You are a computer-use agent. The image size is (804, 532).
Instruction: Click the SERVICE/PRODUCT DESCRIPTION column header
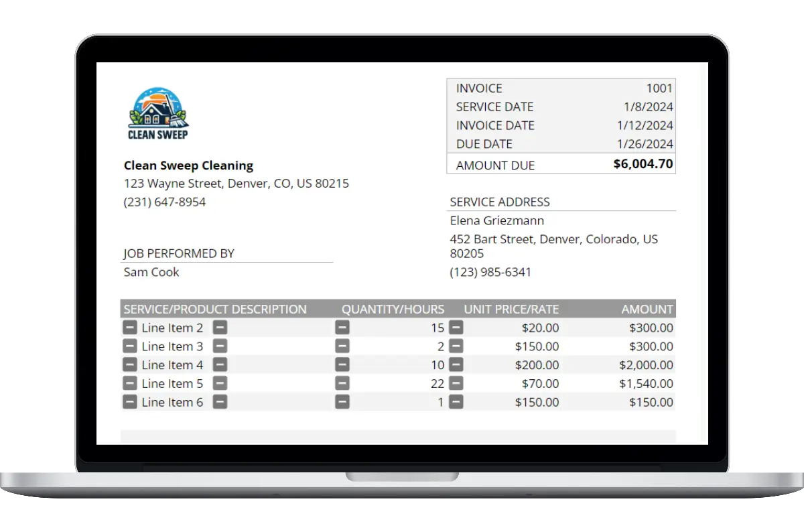215,309
